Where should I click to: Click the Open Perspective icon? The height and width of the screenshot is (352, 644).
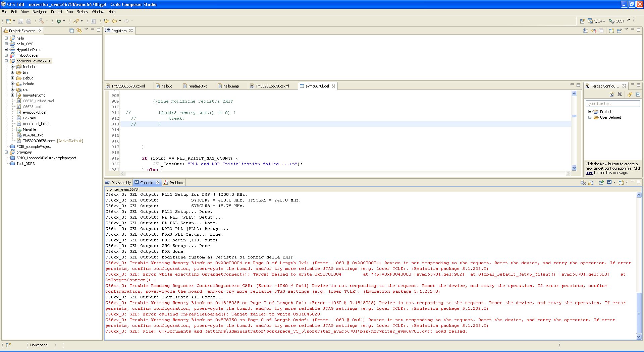582,21
